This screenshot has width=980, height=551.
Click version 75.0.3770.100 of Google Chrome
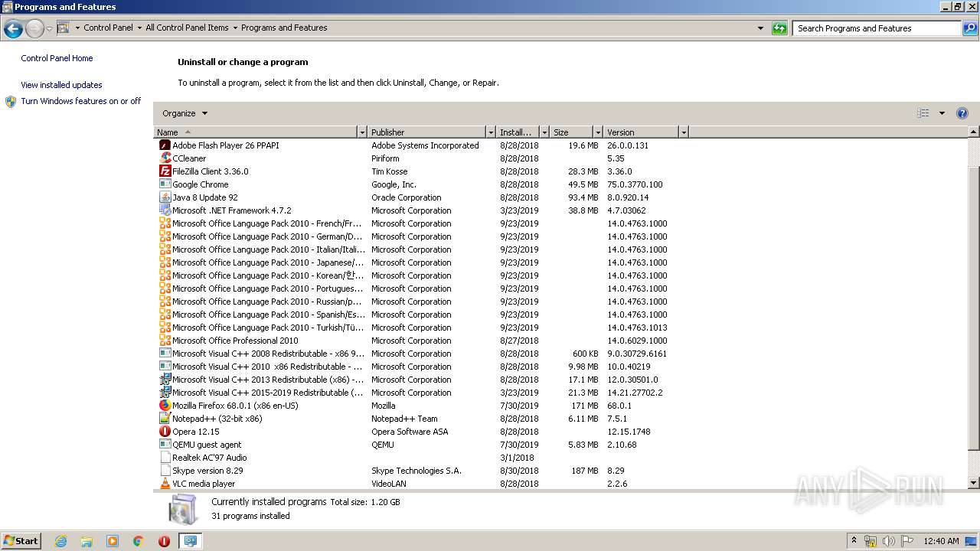[x=635, y=184]
